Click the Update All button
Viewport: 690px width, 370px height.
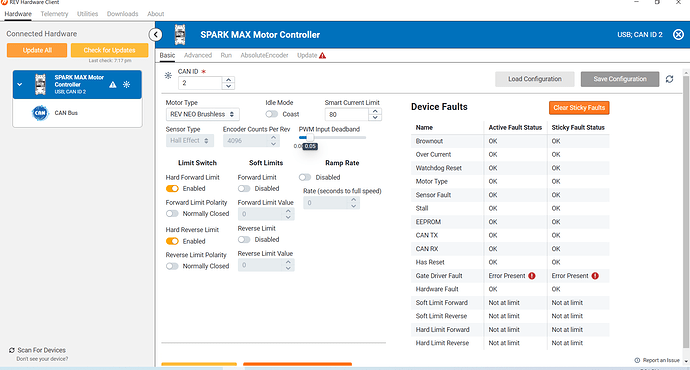coord(37,50)
